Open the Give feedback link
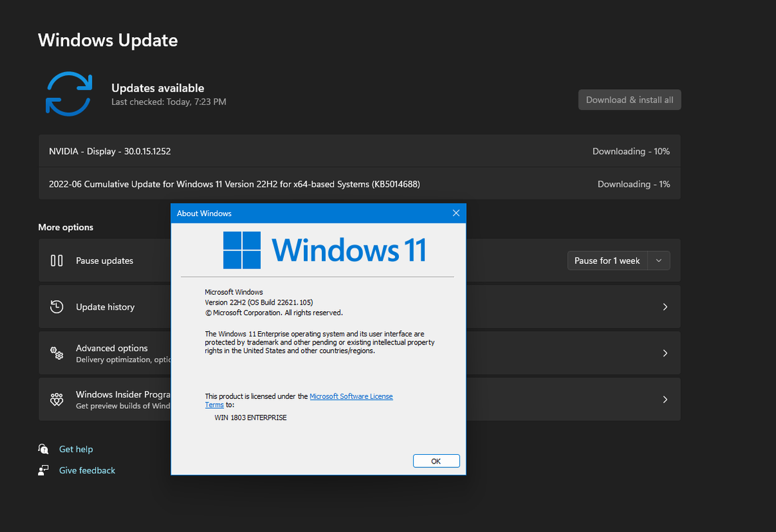Image resolution: width=776 pixels, height=532 pixels. pos(87,470)
